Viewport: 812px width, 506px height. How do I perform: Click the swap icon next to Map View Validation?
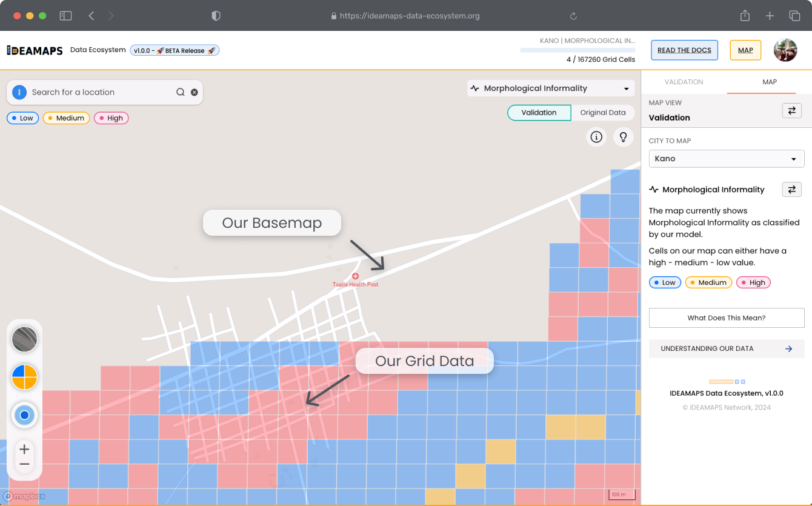tap(791, 110)
